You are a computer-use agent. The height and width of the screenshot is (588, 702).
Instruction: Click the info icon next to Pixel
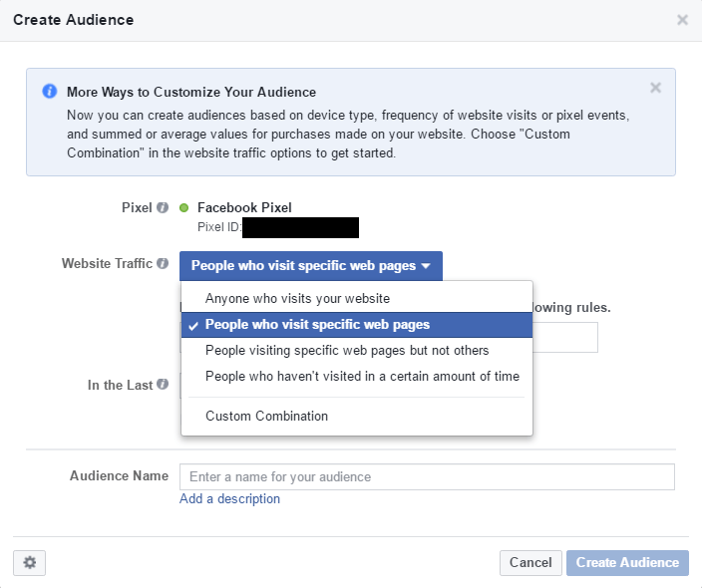(x=163, y=207)
